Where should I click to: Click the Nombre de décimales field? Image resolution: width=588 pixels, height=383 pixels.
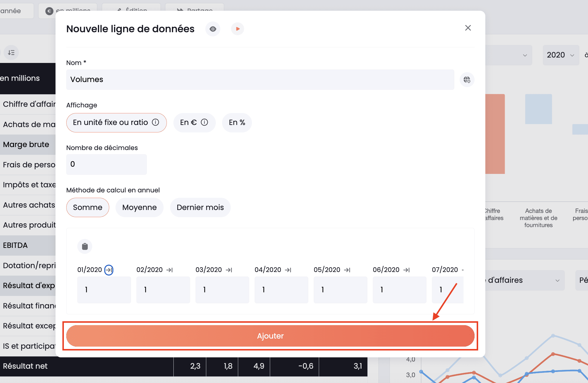coord(106,164)
